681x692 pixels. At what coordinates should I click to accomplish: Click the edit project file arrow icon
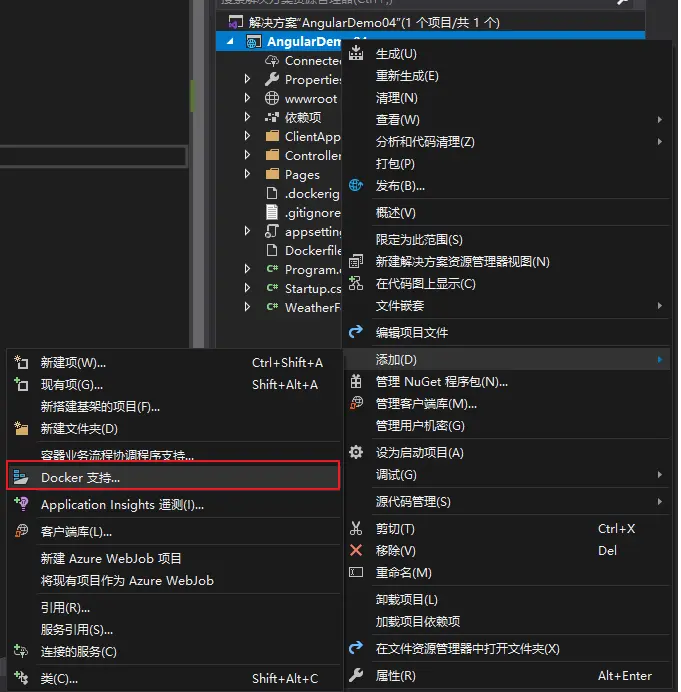tap(356, 332)
